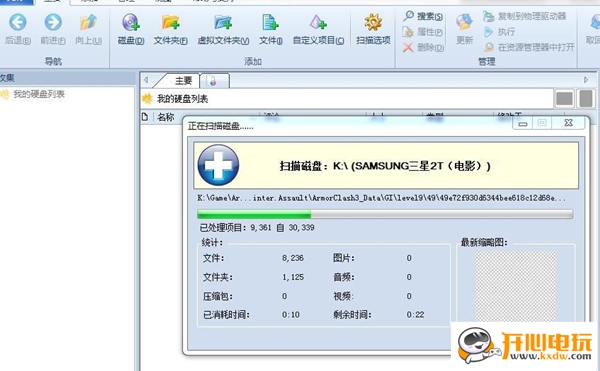This screenshot has width=600, height=371.
Task: Add a disk with 磁盘 icon
Action: 131,23
